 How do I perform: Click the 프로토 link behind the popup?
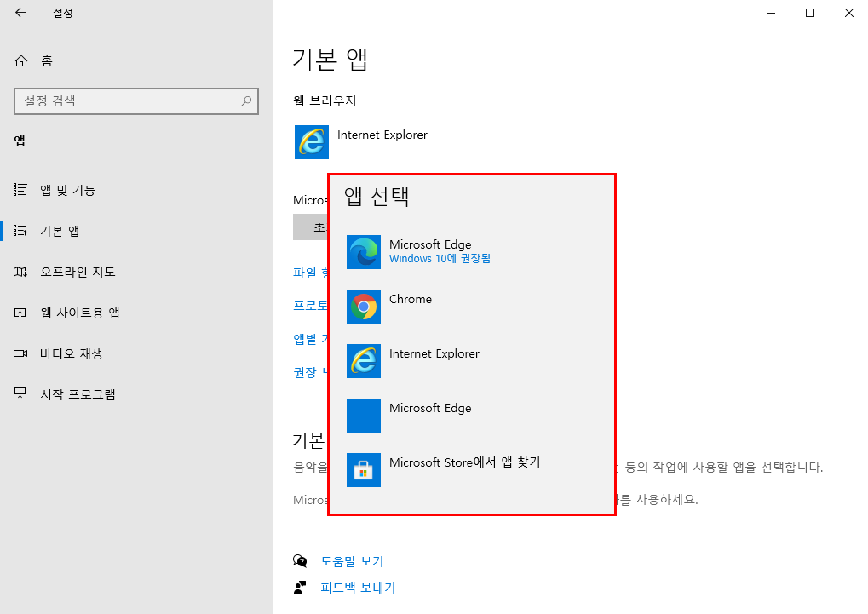pos(310,306)
